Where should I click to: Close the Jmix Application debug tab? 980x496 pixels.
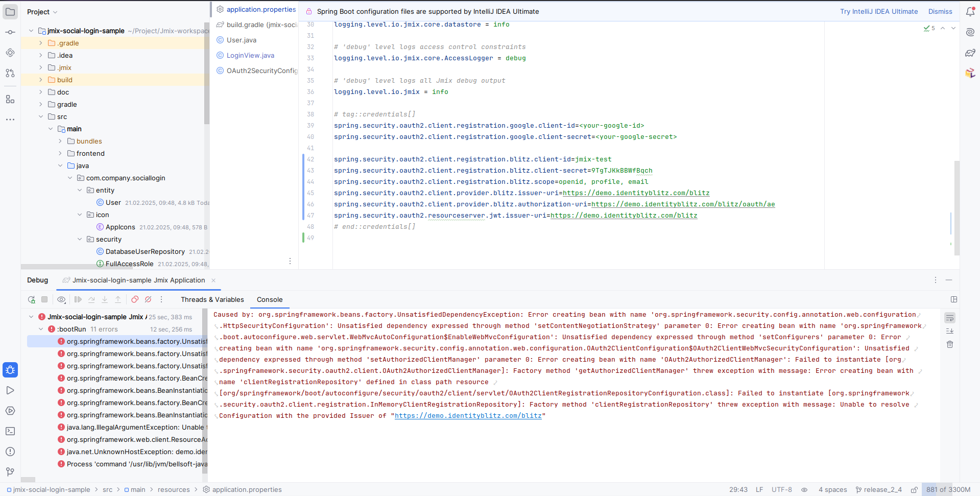(x=213, y=280)
